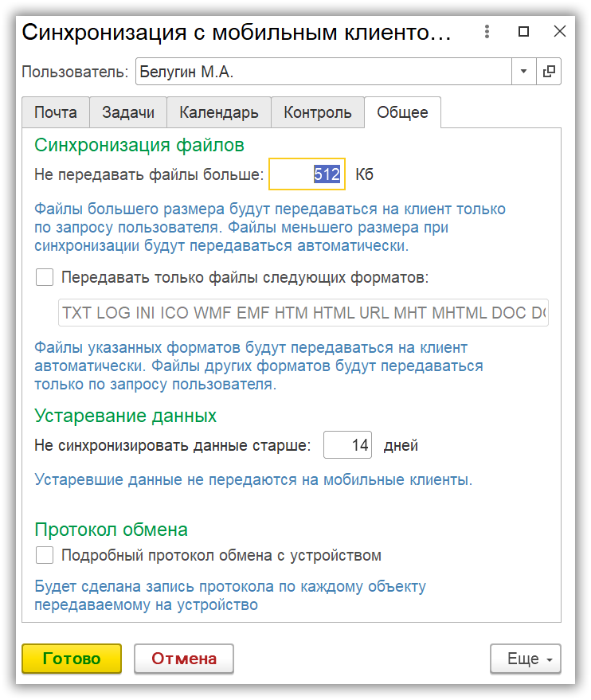This screenshot has width=591, height=700.
Task: Click the Готово button
Action: point(72,659)
